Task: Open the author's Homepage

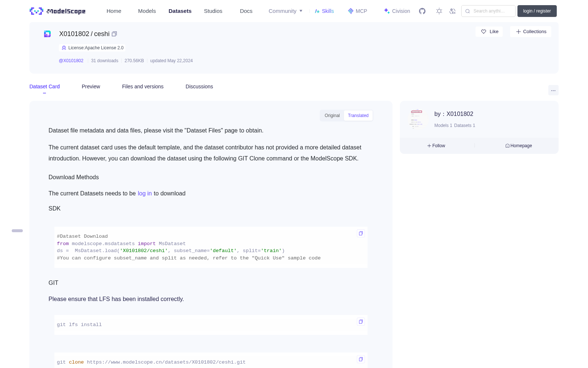Action: 519,146
